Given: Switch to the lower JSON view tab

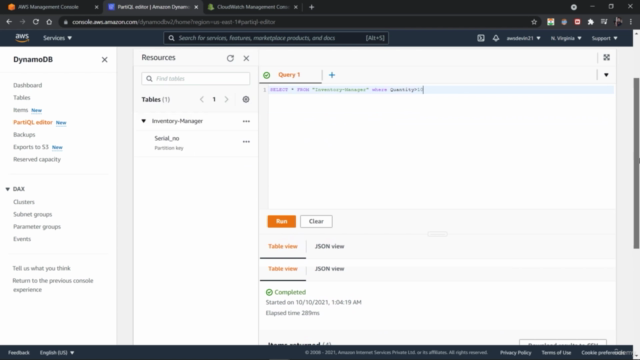Looking at the screenshot, I should tap(329, 269).
